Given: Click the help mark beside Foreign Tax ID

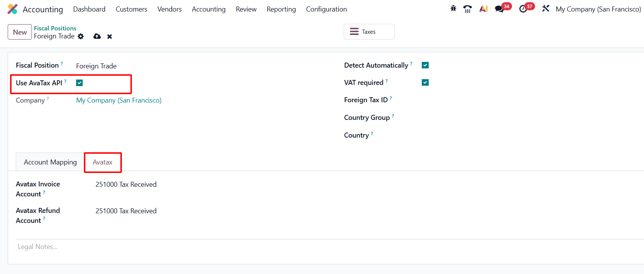Looking at the screenshot, I should tap(391, 98).
